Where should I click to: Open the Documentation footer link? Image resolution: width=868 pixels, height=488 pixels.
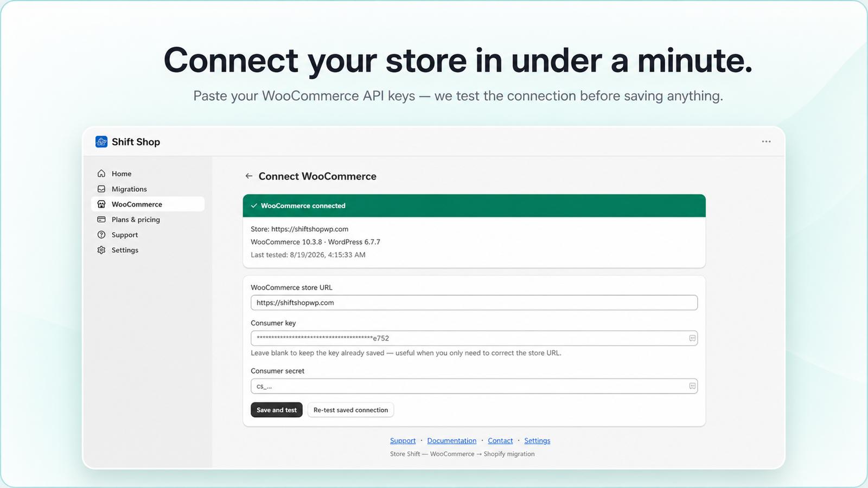(x=452, y=441)
